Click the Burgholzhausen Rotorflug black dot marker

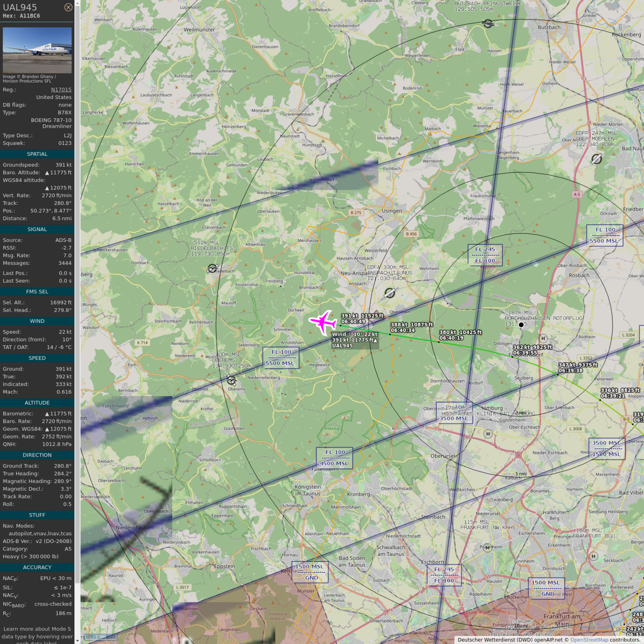pyautogui.click(x=521, y=325)
